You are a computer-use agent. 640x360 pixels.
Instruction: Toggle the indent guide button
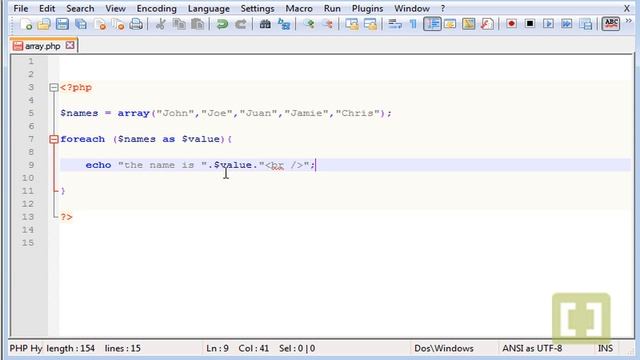[x=432, y=24]
